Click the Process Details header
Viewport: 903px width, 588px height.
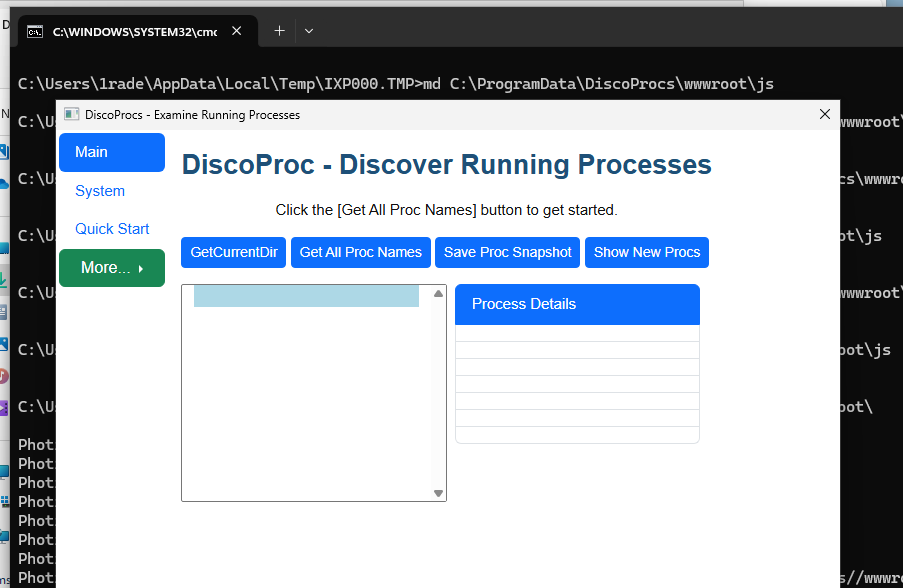pos(577,304)
